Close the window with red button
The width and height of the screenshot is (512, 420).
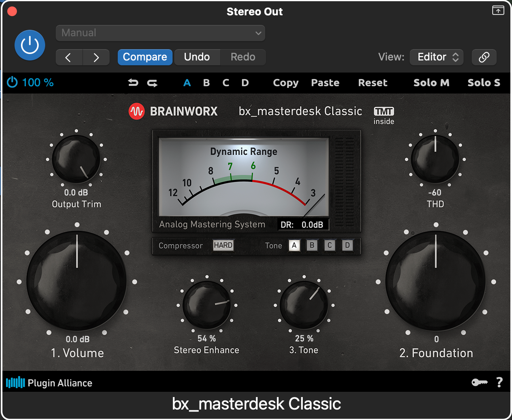[12, 11]
